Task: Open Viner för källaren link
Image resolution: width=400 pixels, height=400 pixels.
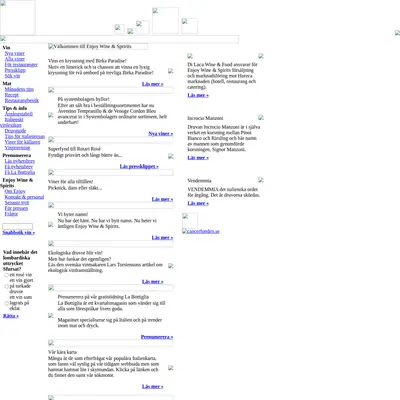Action: (22, 142)
